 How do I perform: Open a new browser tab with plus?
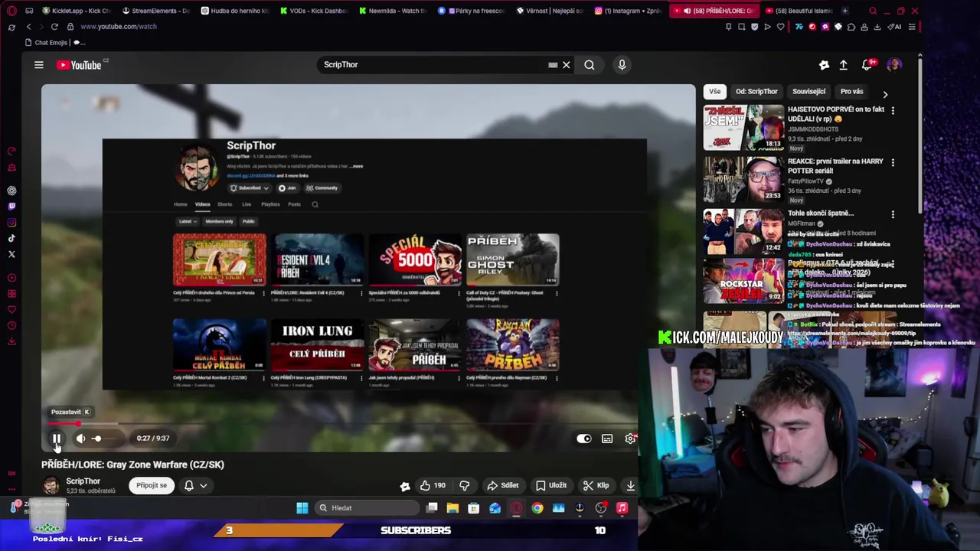pos(845,11)
